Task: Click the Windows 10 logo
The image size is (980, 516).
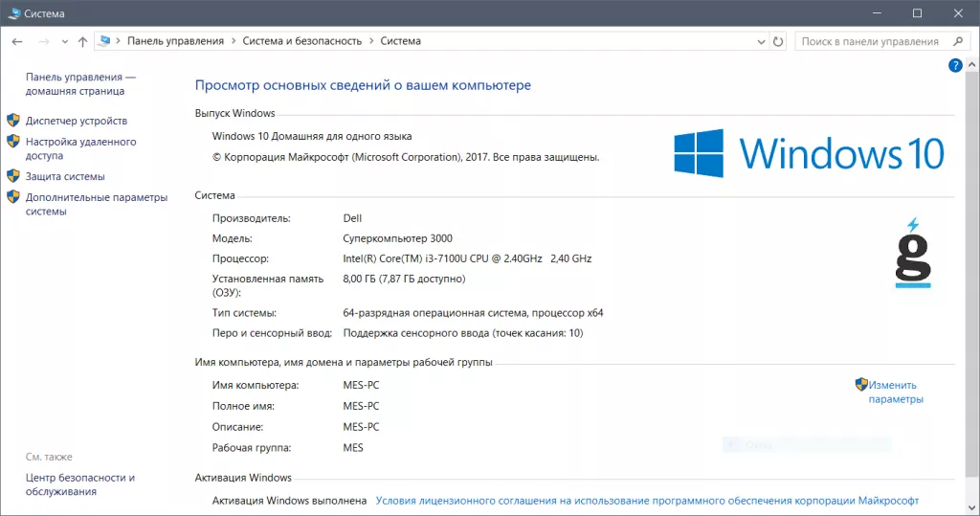Action: [809, 153]
